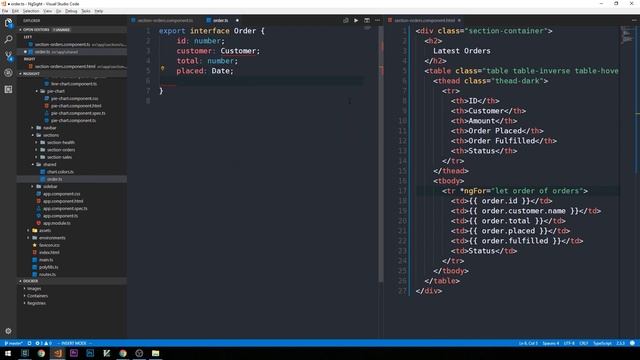The image size is (640, 360).
Task: Switch to the section-orders.component.ts tab
Action: (165, 20)
